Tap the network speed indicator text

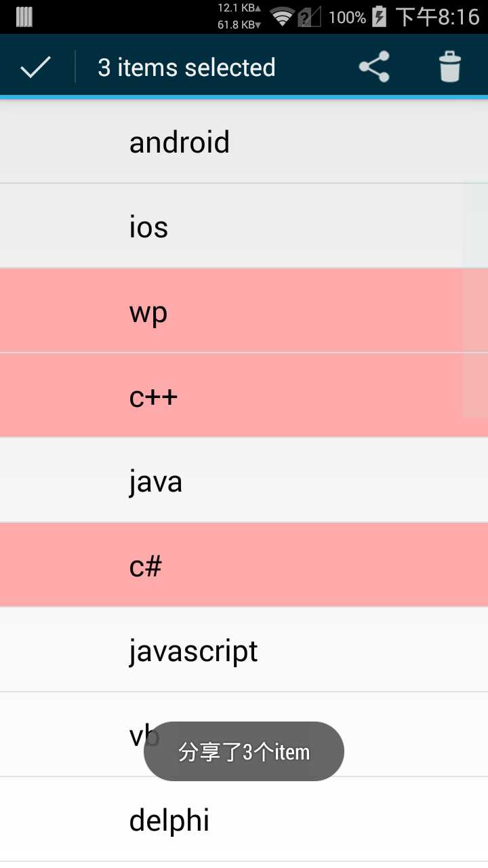click(239, 16)
